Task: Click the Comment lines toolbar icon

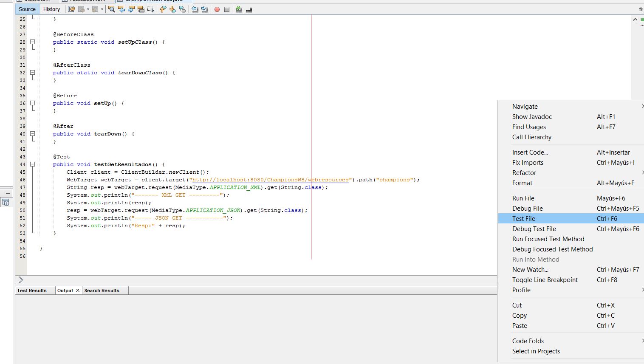Action: [238, 9]
